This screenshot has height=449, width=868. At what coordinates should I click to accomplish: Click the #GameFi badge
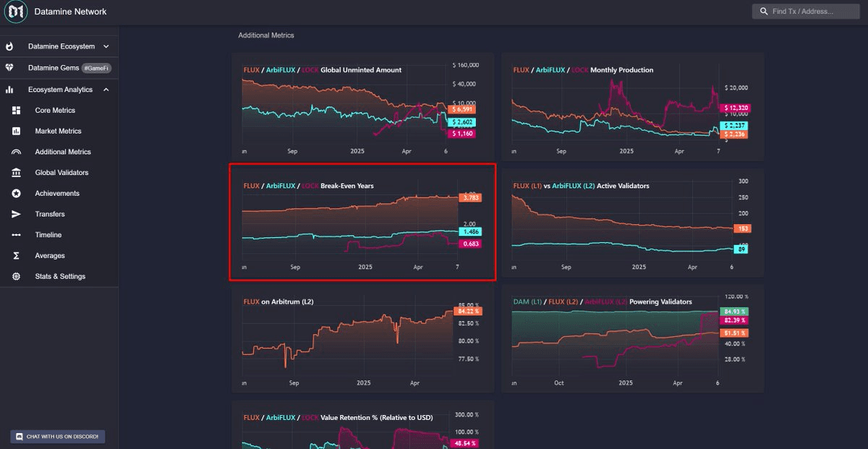pos(96,68)
